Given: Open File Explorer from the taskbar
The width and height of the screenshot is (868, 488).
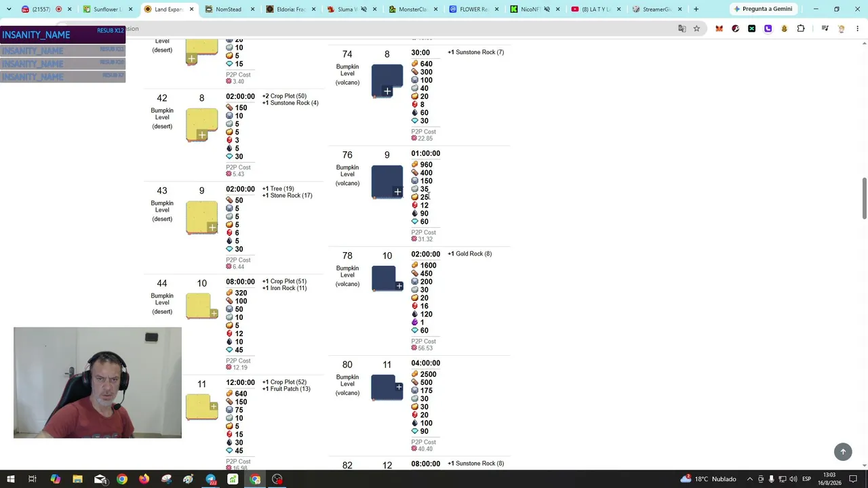Looking at the screenshot, I should point(77,479).
